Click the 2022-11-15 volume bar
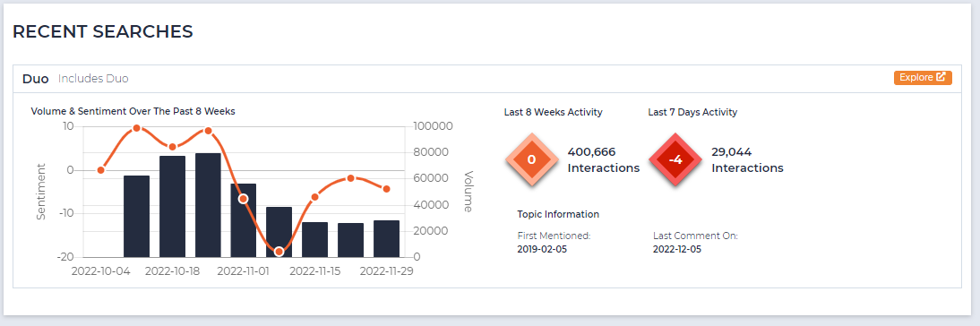This screenshot has height=326, width=980. pos(315,239)
